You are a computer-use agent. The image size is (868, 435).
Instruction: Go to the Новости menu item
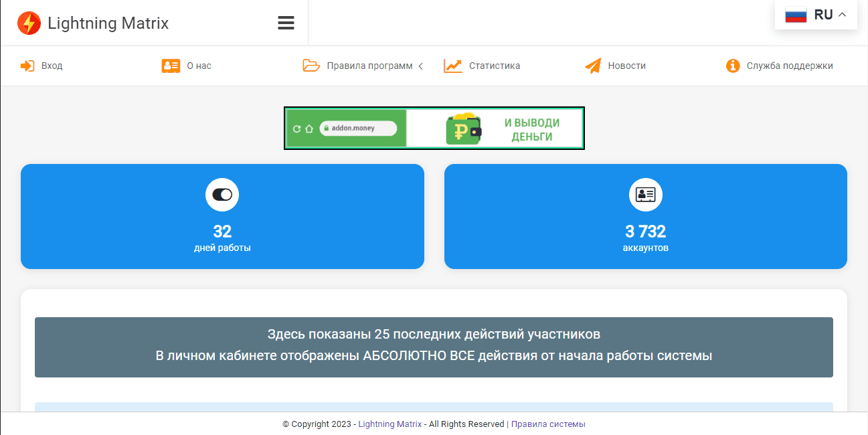point(626,66)
